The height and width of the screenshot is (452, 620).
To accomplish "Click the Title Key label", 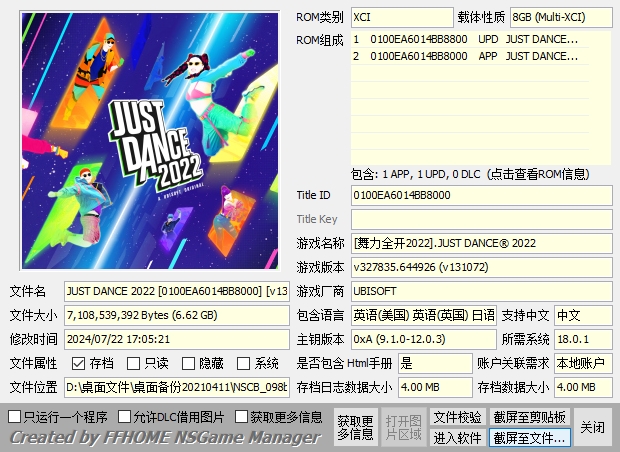I will (317, 219).
